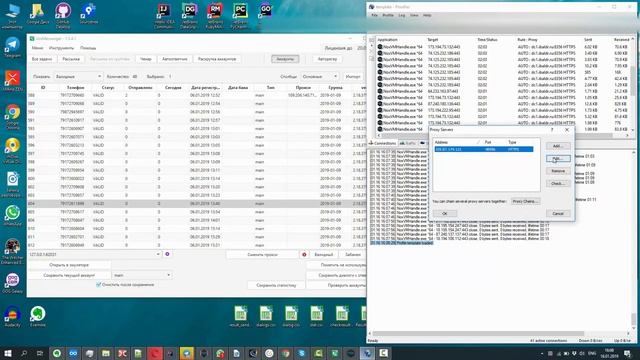Expand the 127.0.0.1 address dropdown

[x=94, y=254]
